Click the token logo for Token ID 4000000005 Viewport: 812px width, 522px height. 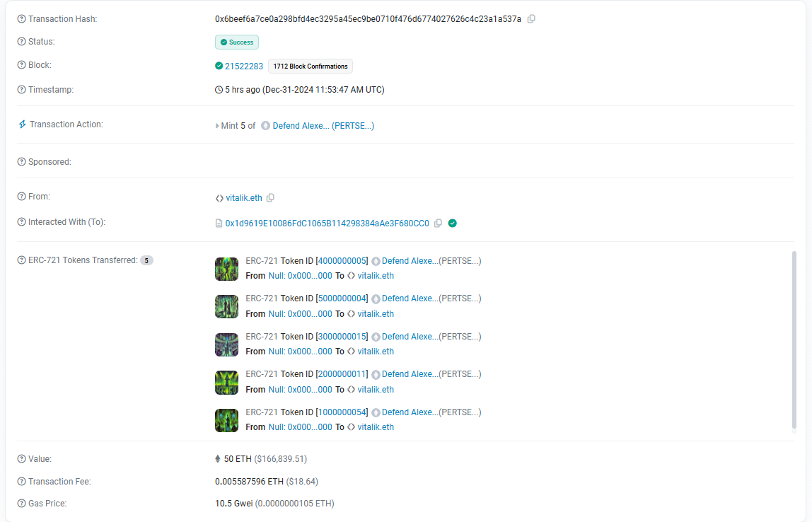pos(376,262)
